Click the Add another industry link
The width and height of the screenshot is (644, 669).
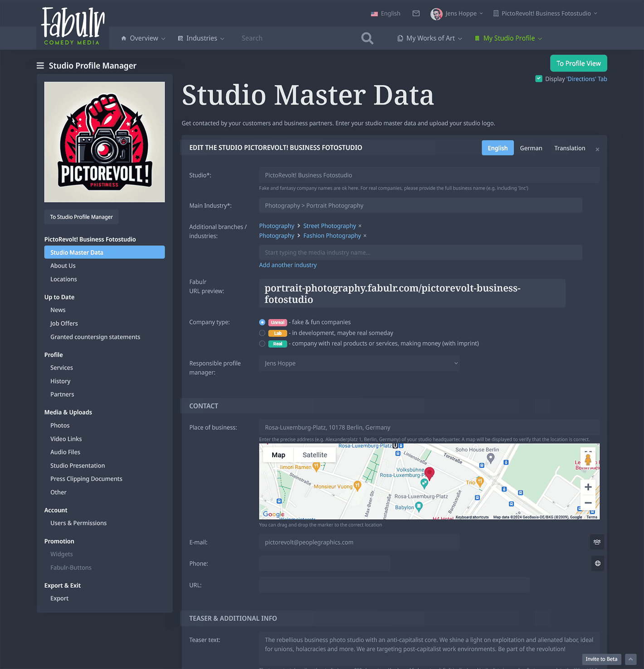(x=288, y=265)
